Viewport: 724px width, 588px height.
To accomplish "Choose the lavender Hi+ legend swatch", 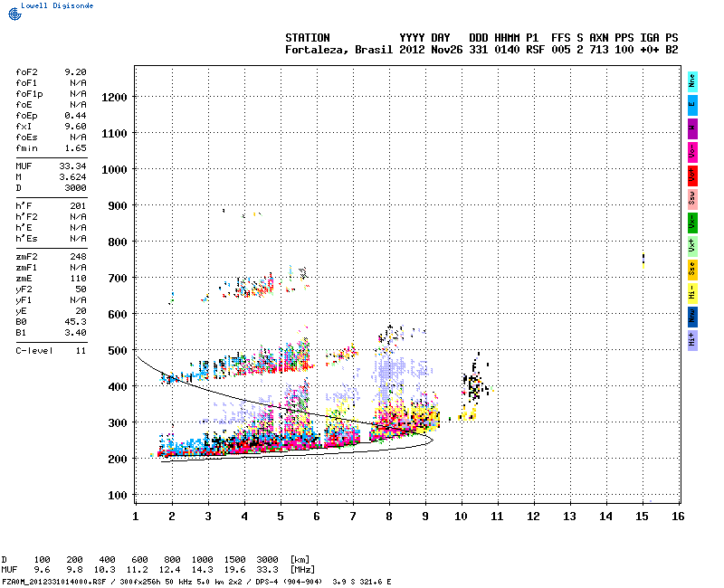I will (692, 341).
